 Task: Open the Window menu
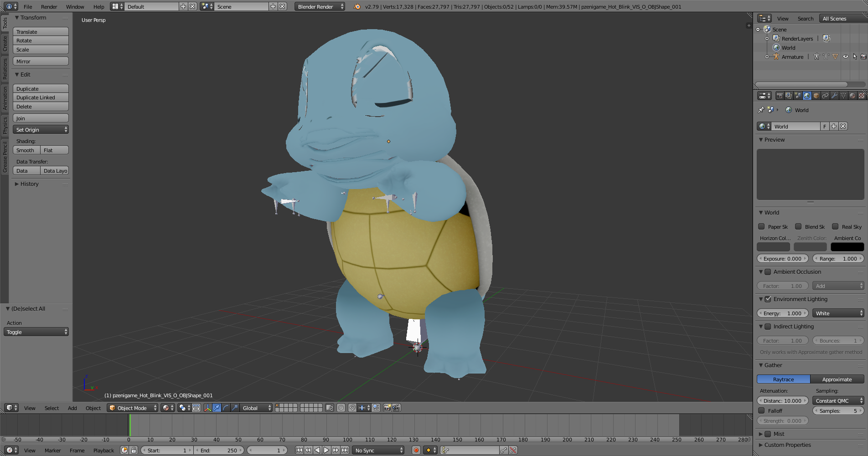click(x=75, y=6)
